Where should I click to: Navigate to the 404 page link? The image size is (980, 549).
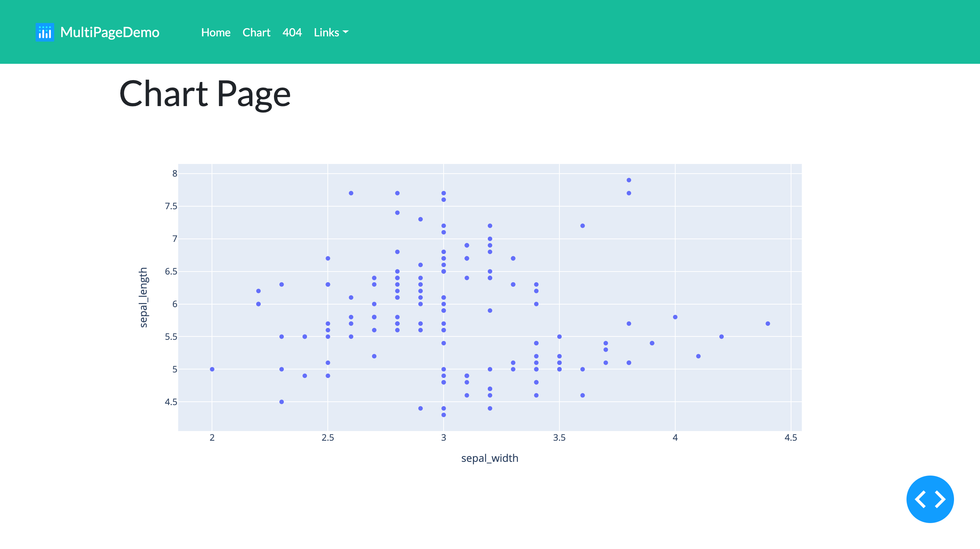292,32
